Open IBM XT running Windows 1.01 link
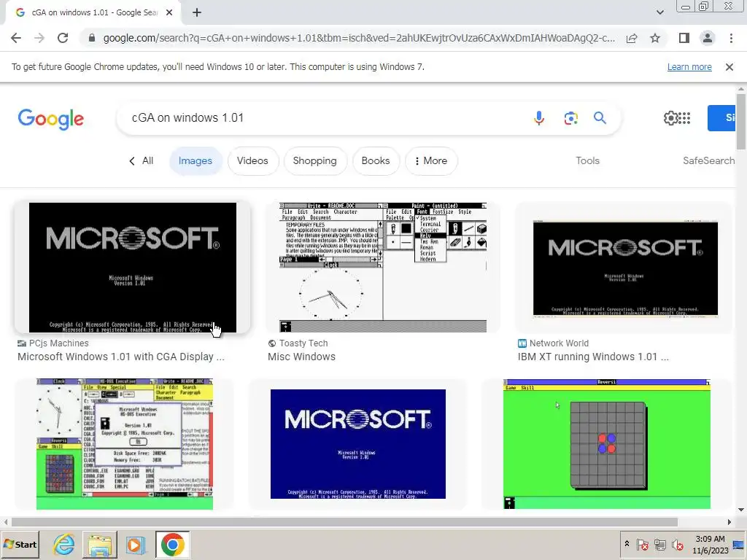747x560 pixels. tap(593, 357)
